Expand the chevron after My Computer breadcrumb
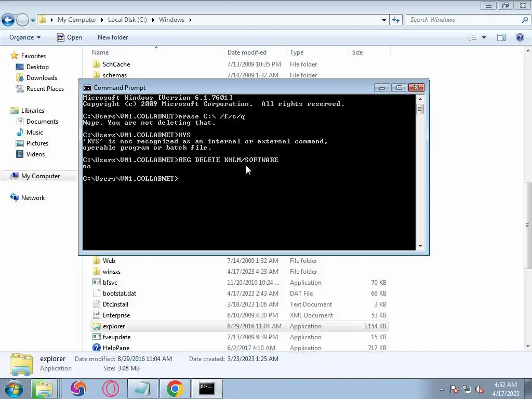Image resolution: width=532 pixels, height=399 pixels. coord(102,20)
